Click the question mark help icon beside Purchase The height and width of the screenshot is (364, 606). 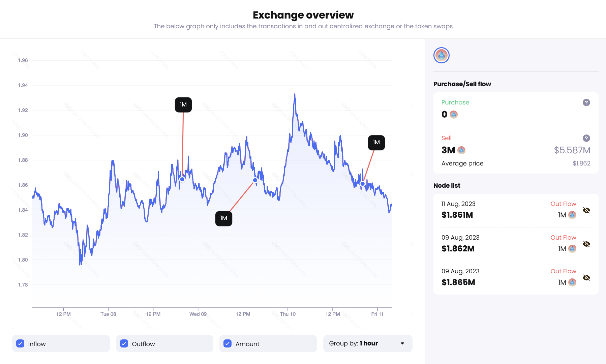pos(586,102)
